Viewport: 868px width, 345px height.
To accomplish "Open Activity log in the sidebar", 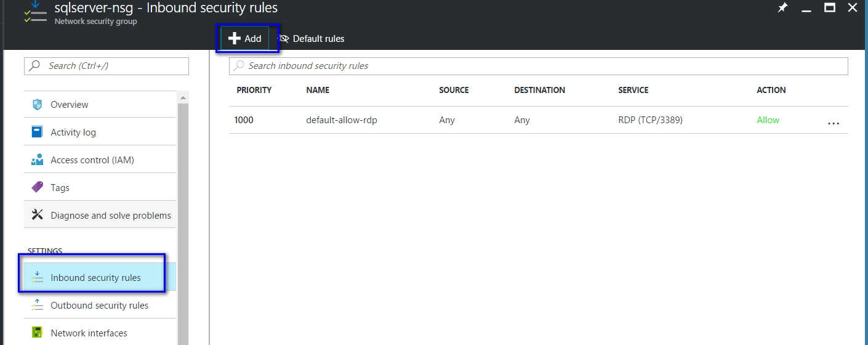I will point(100,132).
